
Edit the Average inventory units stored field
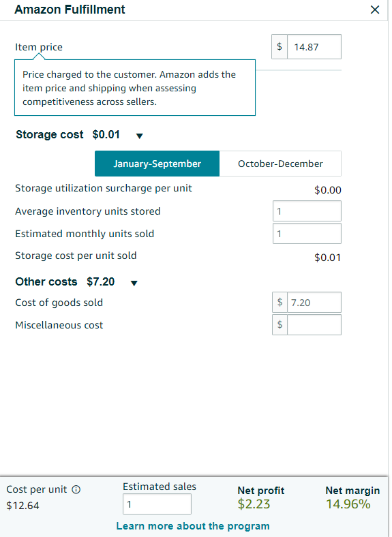click(x=307, y=211)
